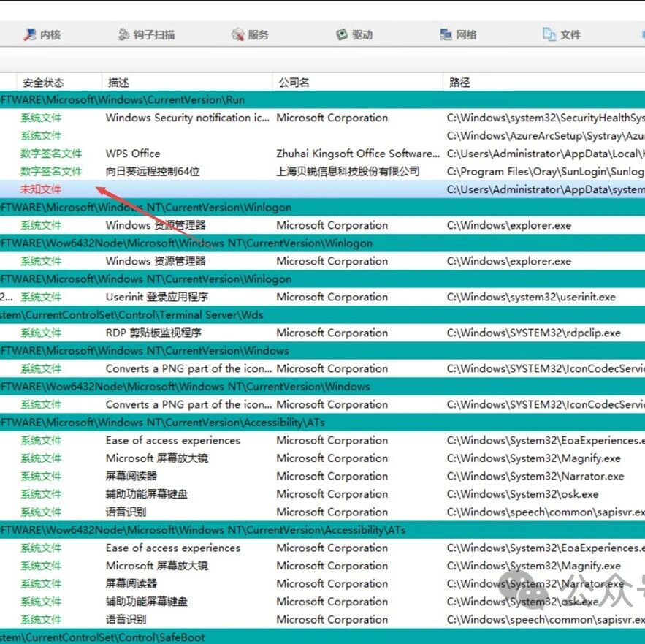Click 系统文件 status in AzureArcSetup row
645x644 pixels.
[41, 135]
